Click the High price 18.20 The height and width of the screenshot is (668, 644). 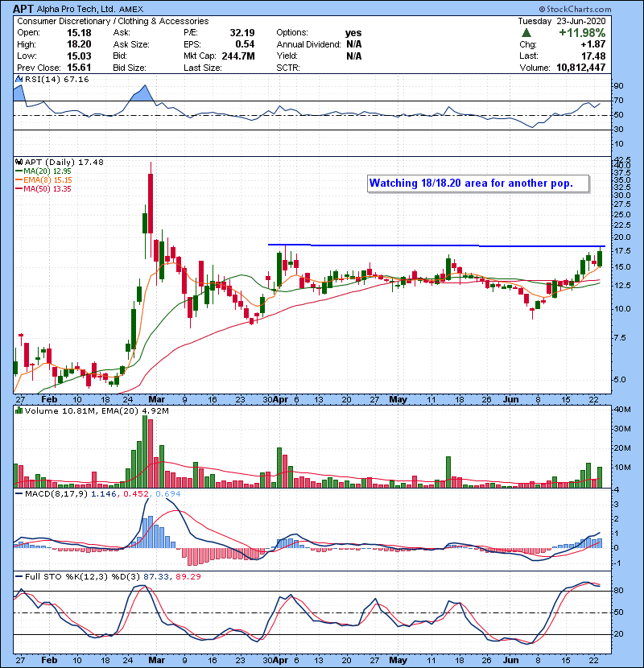point(79,44)
